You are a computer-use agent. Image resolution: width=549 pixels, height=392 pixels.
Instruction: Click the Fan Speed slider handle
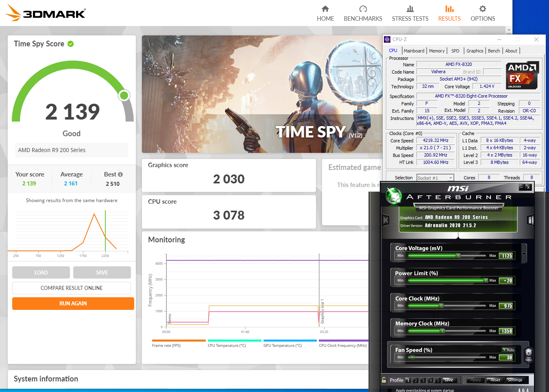point(412,357)
